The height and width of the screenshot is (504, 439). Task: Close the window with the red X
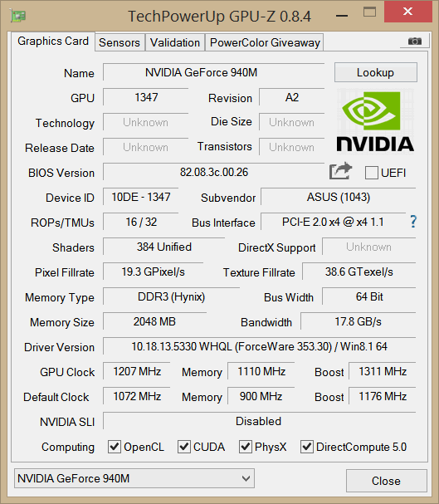tap(407, 12)
